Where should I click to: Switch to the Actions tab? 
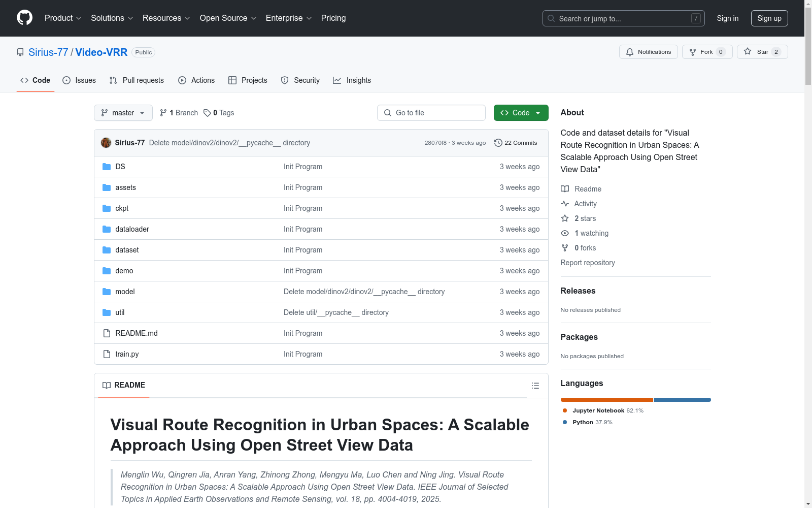coord(196,80)
